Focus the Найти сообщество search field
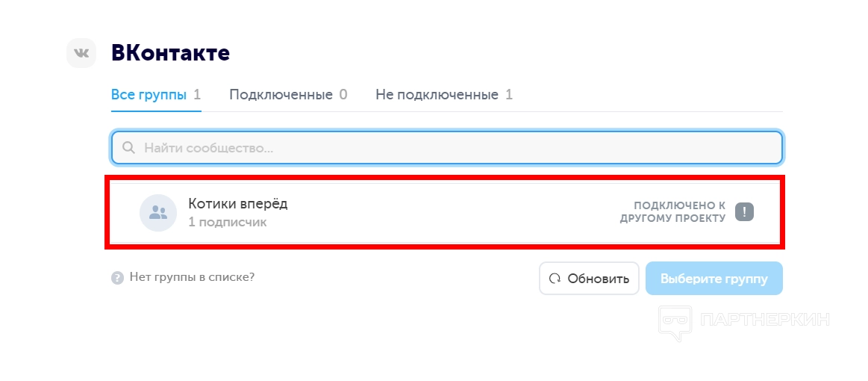868x381 pixels. pos(455,148)
